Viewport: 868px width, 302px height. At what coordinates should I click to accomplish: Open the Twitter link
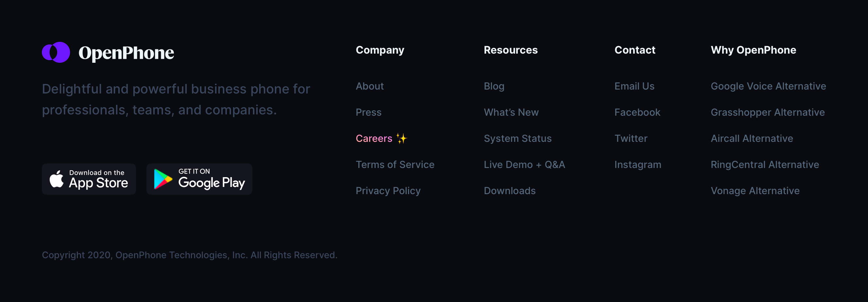[x=630, y=138]
